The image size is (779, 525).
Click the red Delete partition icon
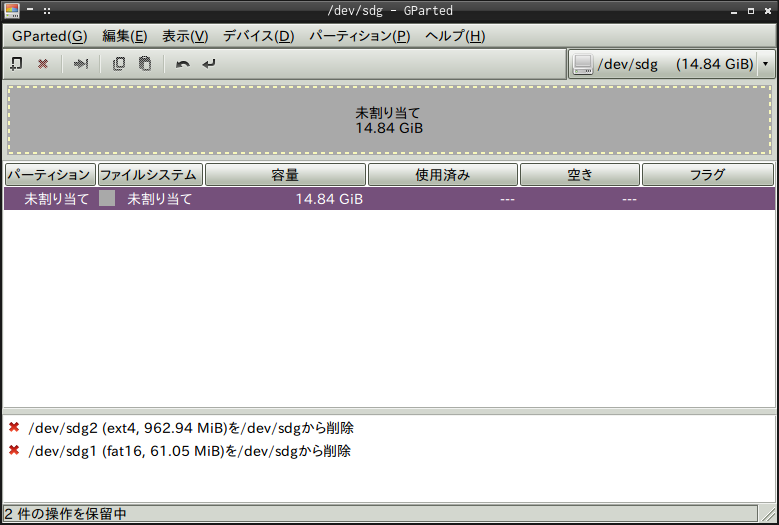click(43, 64)
